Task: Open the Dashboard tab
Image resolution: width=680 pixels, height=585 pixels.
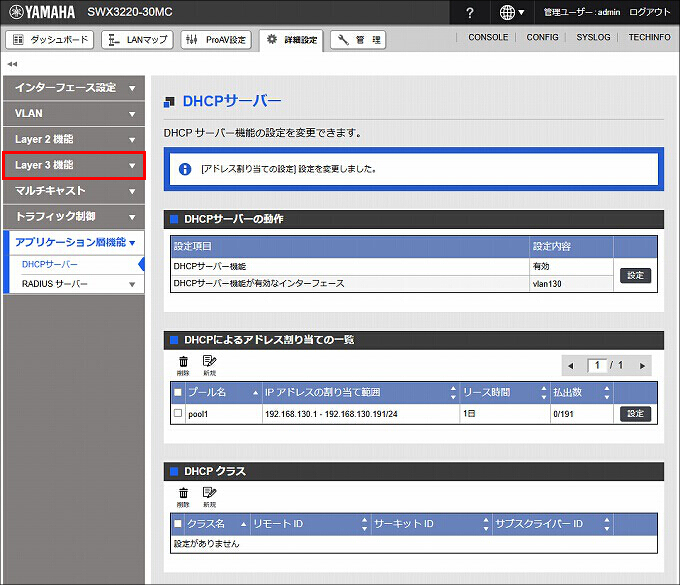Action: [x=49, y=40]
